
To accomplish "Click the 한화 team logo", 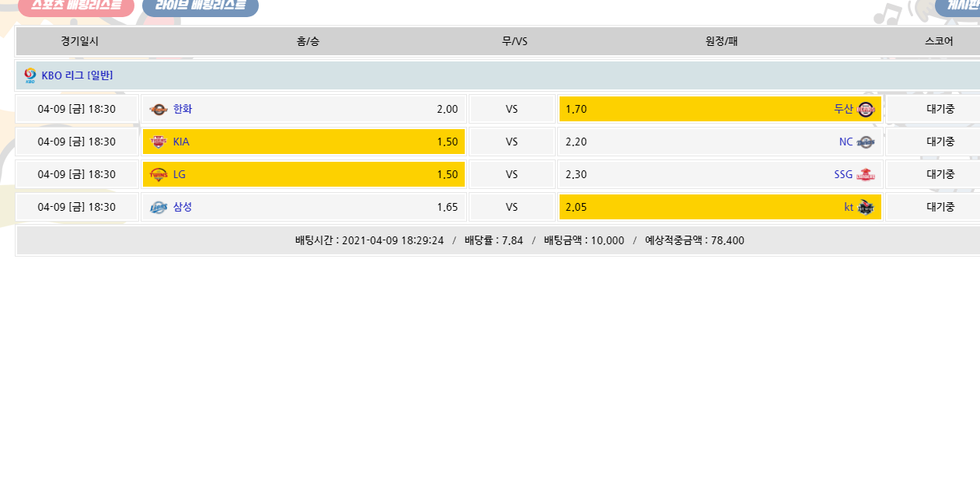I will pos(159,109).
